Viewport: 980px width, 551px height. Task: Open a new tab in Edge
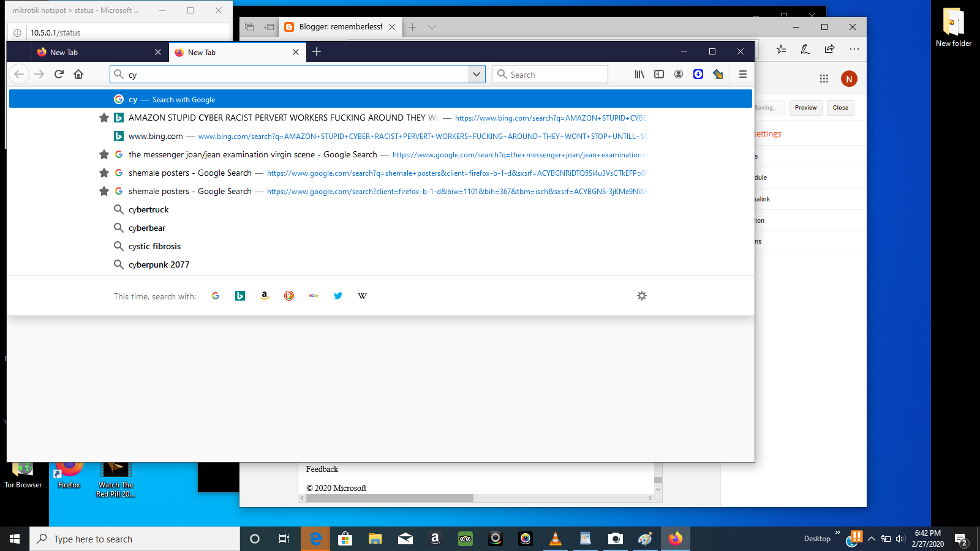pyautogui.click(x=413, y=27)
